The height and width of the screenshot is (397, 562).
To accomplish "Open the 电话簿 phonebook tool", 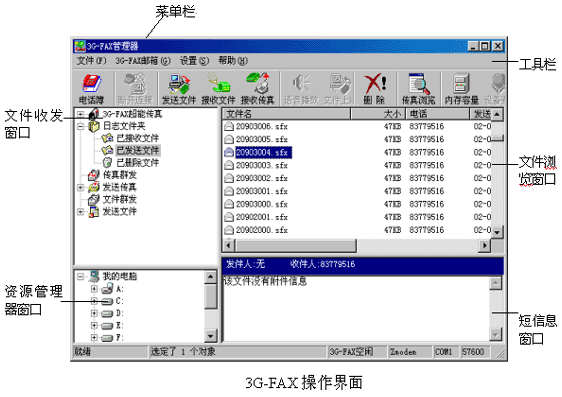I will coord(92,89).
